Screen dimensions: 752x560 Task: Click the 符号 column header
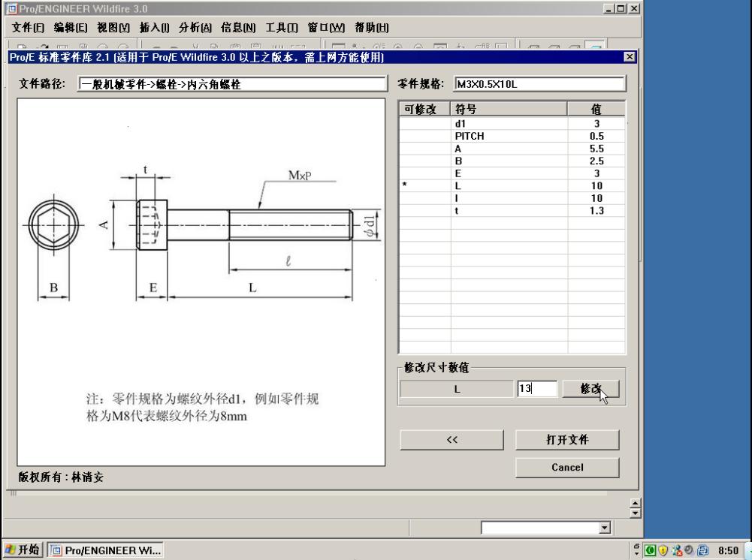tap(509, 109)
